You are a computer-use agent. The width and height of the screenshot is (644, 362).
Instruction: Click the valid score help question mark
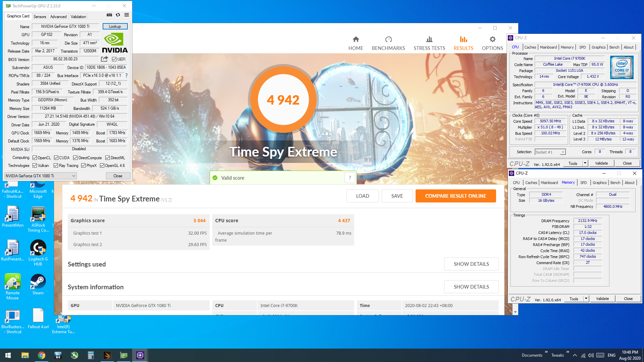coord(350,178)
